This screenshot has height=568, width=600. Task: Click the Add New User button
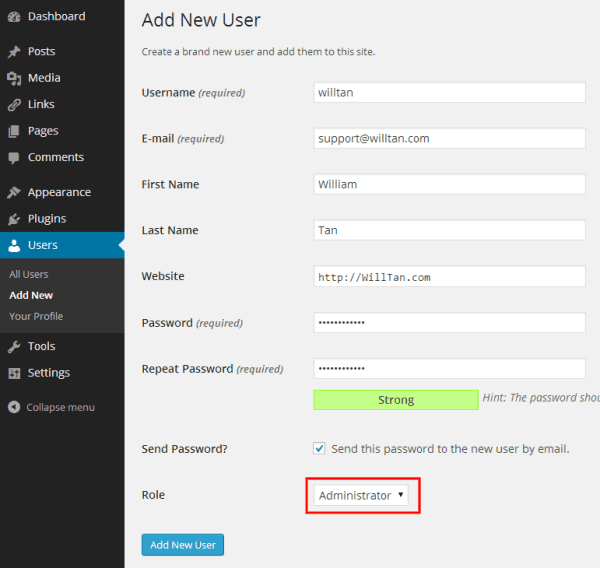pyautogui.click(x=183, y=545)
